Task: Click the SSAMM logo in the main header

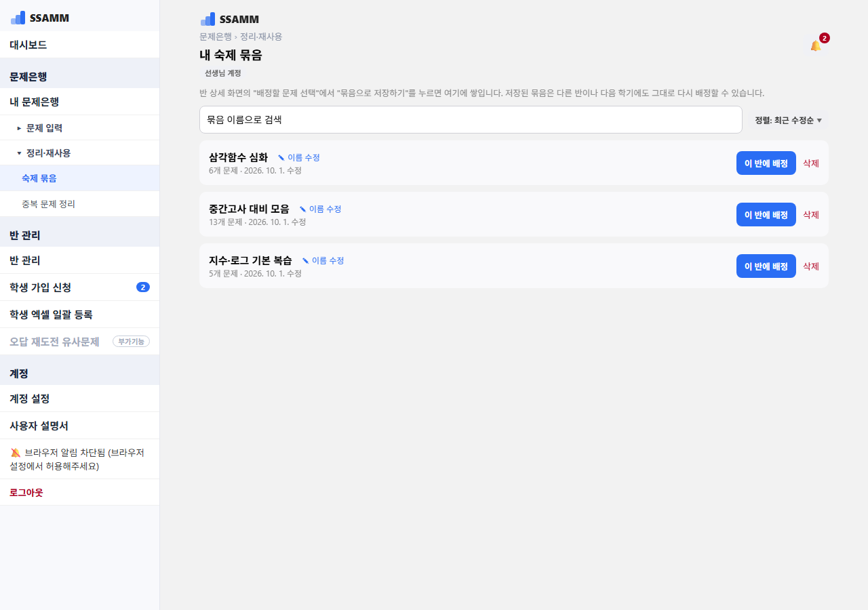Action: [x=230, y=19]
